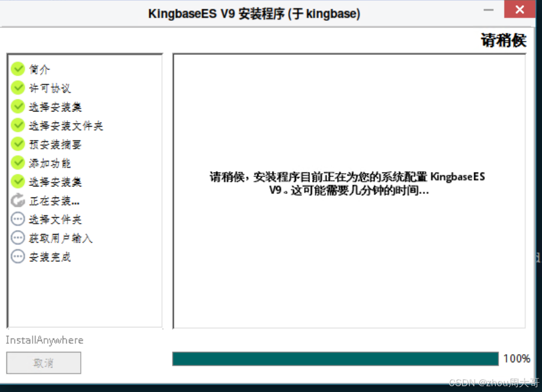Click the pending circle icon beside 安装完成

(17, 257)
